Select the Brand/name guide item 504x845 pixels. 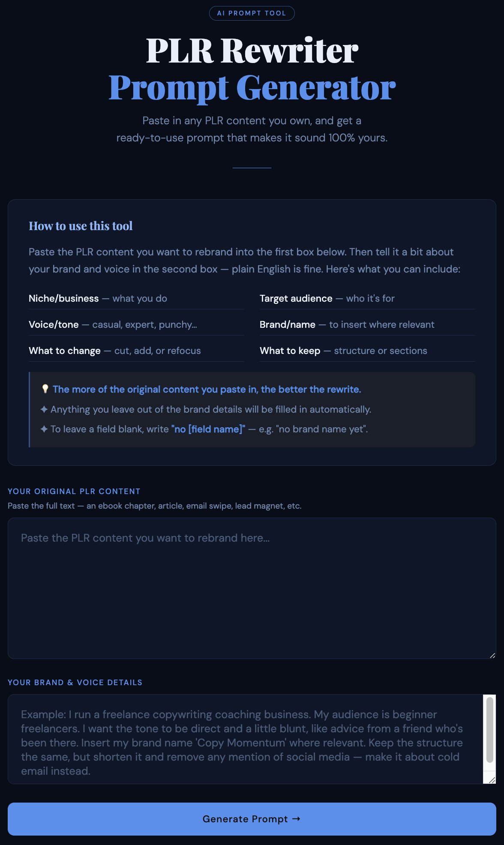(x=367, y=324)
